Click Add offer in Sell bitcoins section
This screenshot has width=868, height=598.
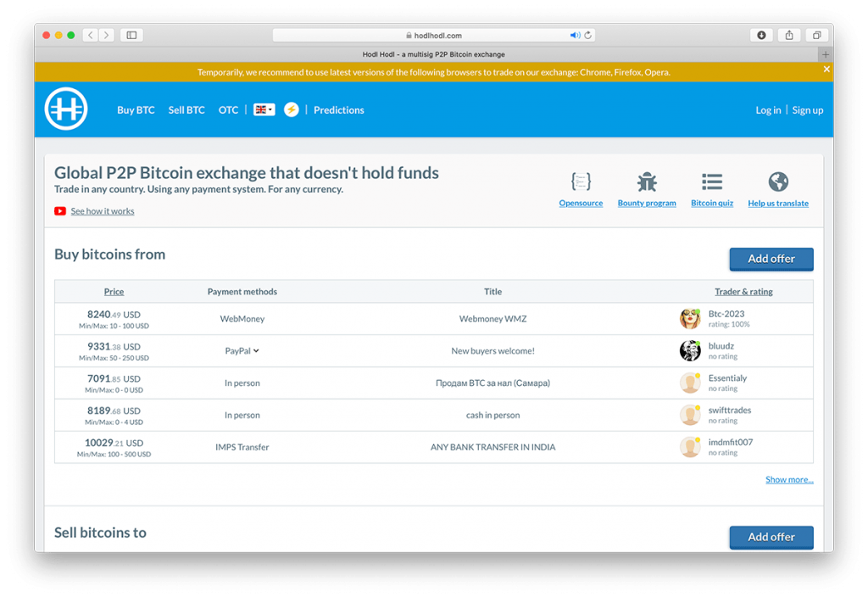click(771, 537)
